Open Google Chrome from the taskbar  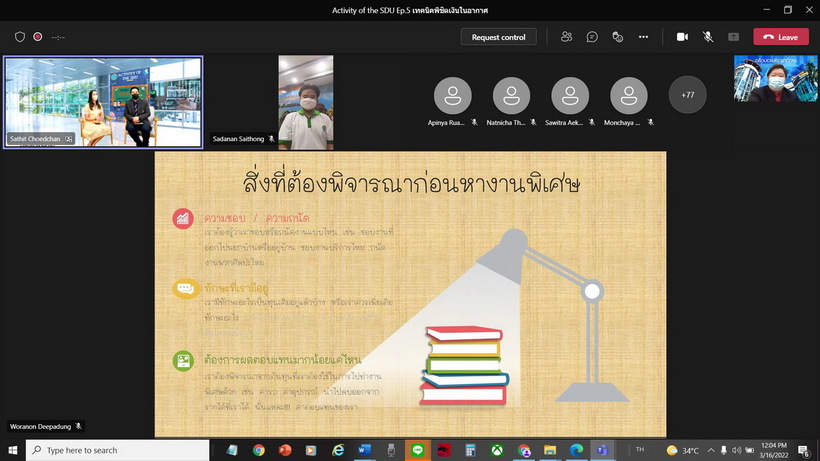coord(259,450)
